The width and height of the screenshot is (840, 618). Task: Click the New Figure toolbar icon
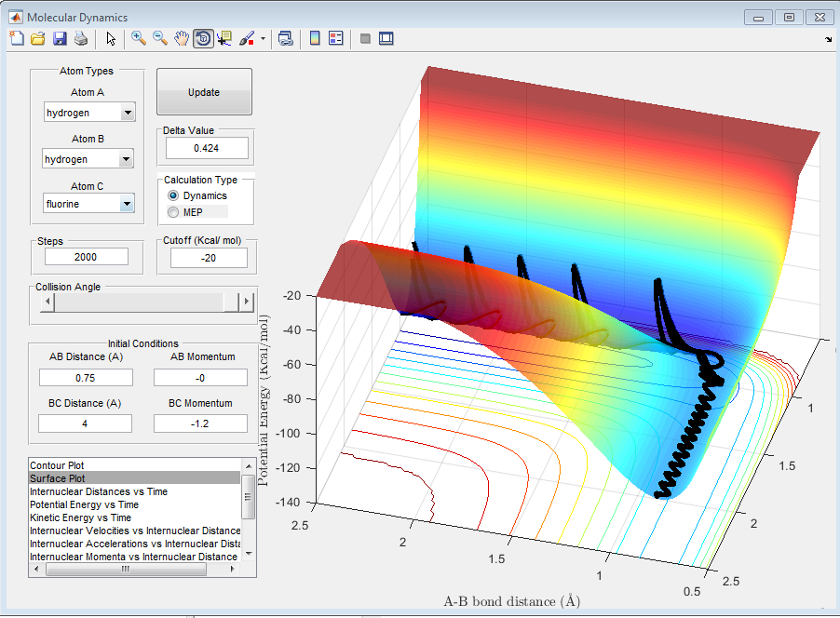pos(16,38)
